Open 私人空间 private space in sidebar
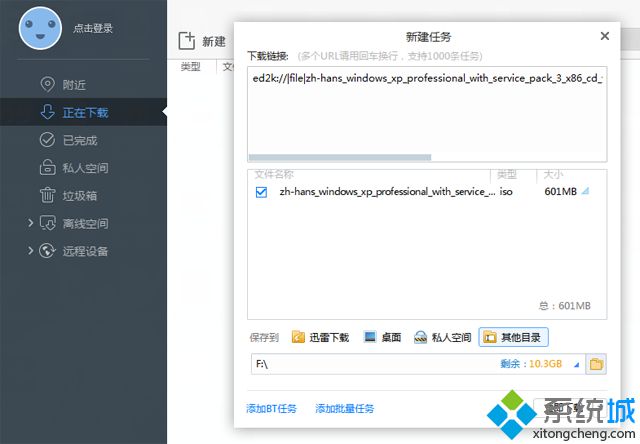The width and height of the screenshot is (640, 444). [x=83, y=168]
